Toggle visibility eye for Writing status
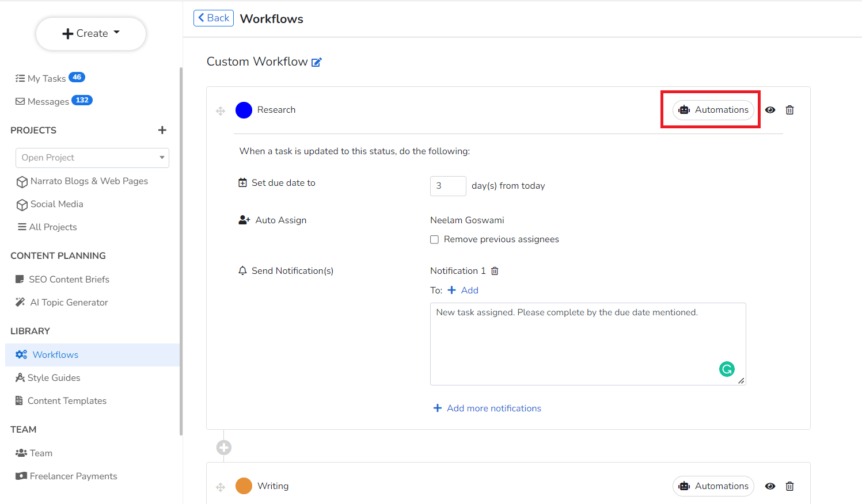Screen dimensions: 862x504 (x=770, y=486)
